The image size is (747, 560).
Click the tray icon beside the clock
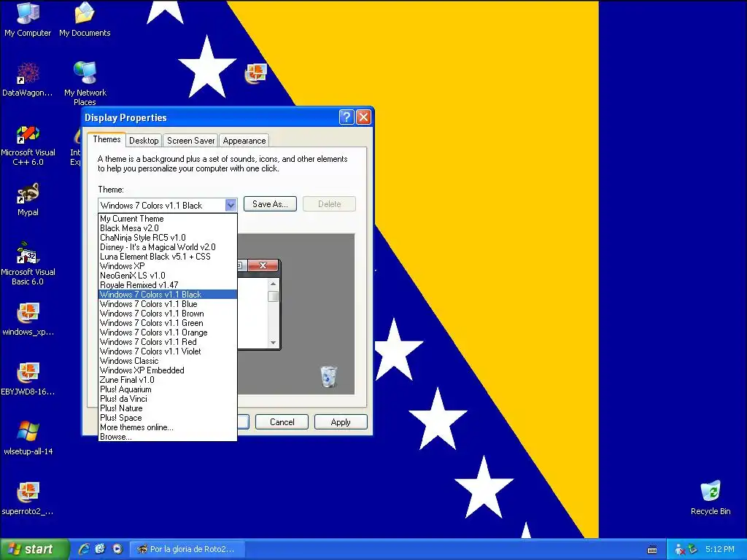693,550
